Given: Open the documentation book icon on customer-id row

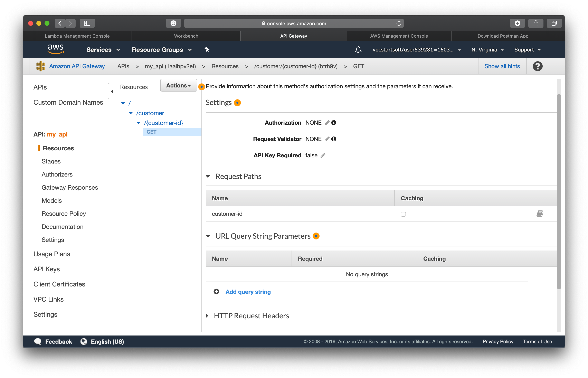Looking at the screenshot, I should coord(540,214).
